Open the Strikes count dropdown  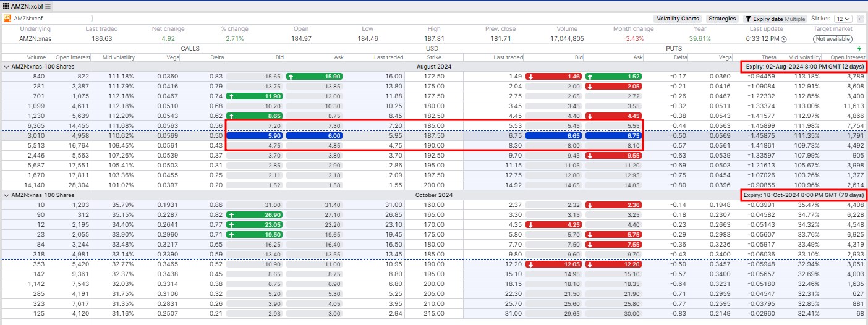pyautogui.click(x=843, y=19)
